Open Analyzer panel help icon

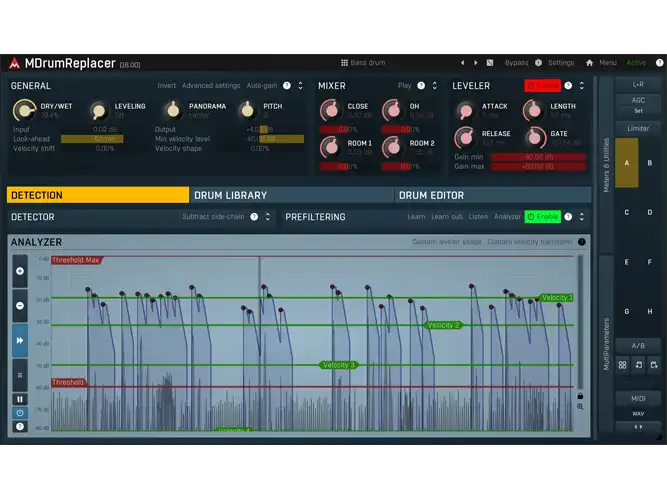[x=581, y=242]
